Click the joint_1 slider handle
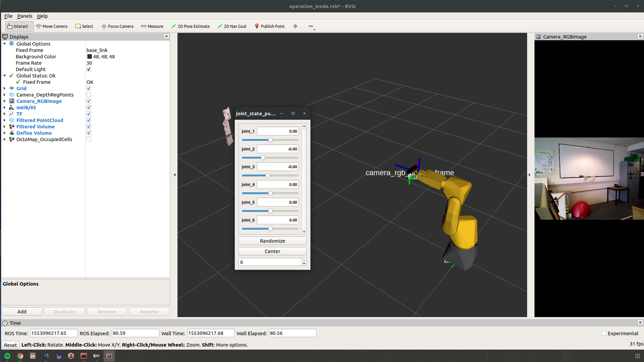Image resolution: width=644 pixels, height=362 pixels. (x=270, y=140)
